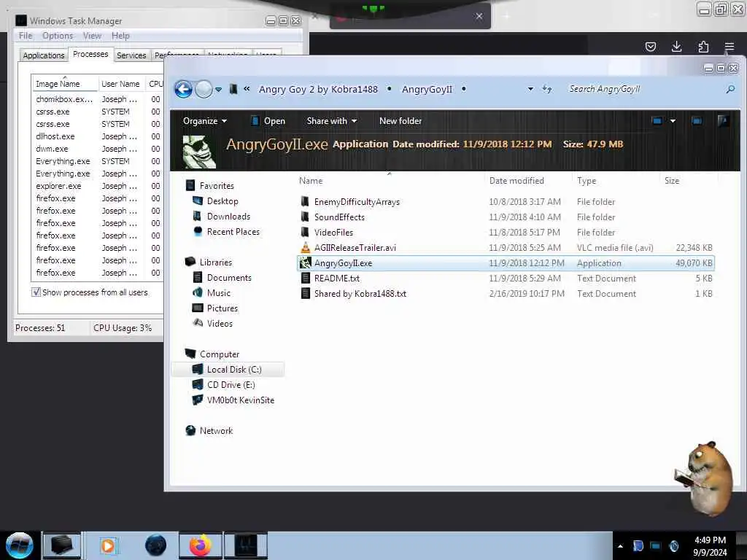The width and height of the screenshot is (747, 560).
Task: Click the change view icon in toolbar
Action: point(657,121)
